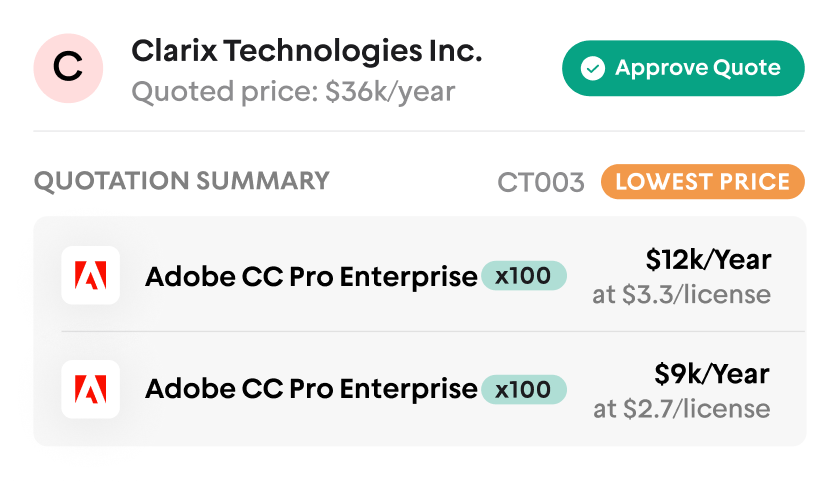Screen dimensions: 840x486
Task: Click divider line below the company header
Action: point(419,131)
